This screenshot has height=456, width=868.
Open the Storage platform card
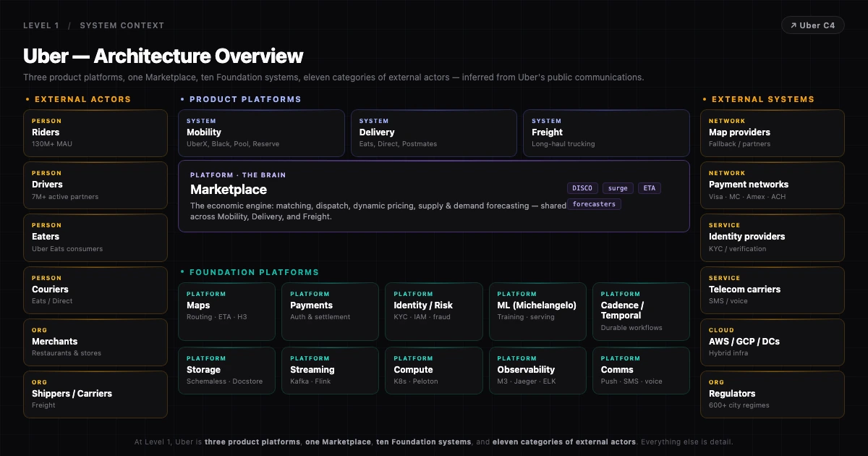click(x=226, y=371)
